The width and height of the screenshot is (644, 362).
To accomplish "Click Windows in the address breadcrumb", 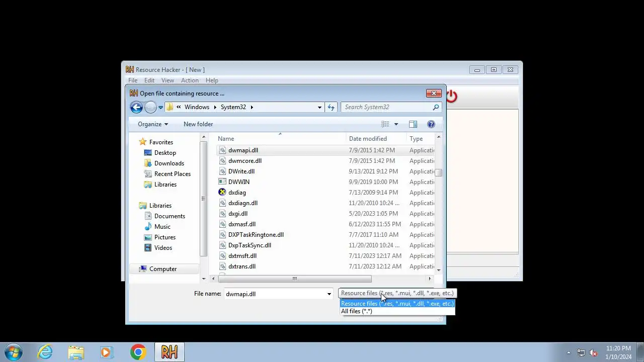I will click(x=197, y=107).
